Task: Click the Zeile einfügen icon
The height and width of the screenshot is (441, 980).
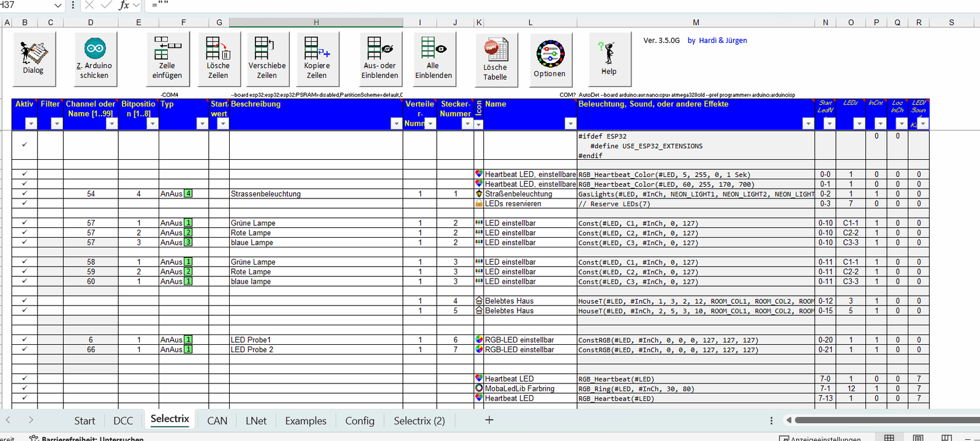Action: (167, 48)
